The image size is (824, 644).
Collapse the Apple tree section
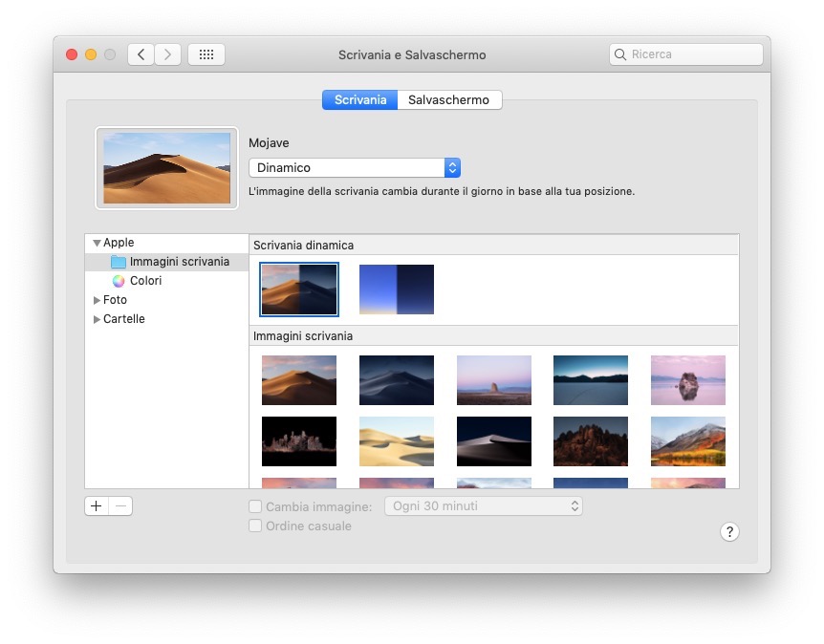click(97, 244)
